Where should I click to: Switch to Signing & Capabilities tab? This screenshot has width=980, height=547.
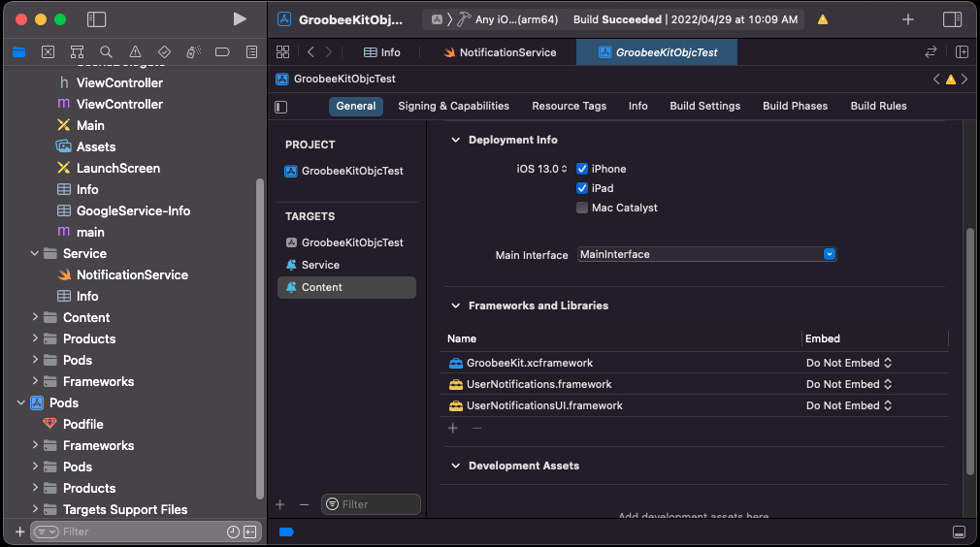(x=454, y=106)
